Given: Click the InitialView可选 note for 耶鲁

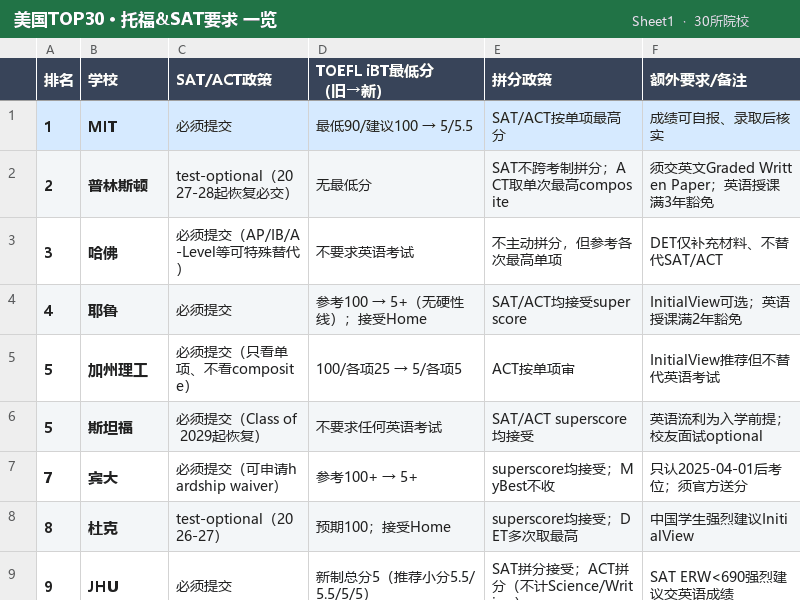Looking at the screenshot, I should tap(721, 310).
